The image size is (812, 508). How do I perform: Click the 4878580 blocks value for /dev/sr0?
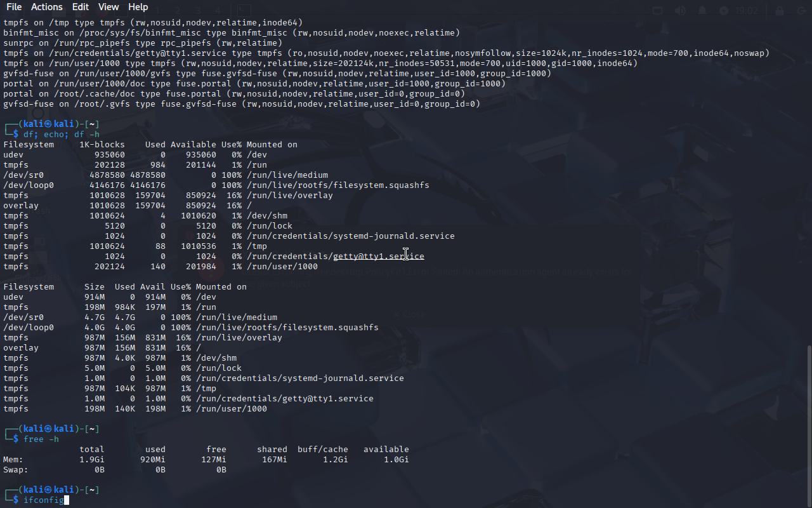coord(107,175)
